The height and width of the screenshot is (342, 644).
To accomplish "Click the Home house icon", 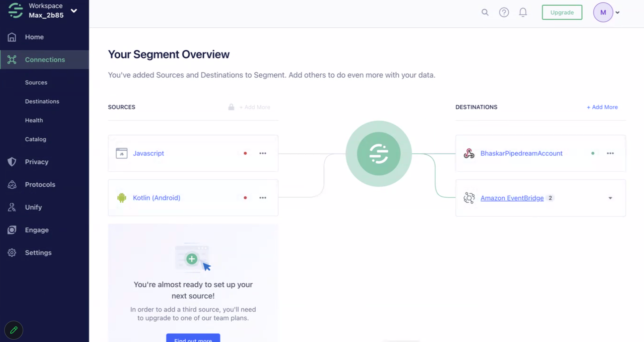I will 12,37.
